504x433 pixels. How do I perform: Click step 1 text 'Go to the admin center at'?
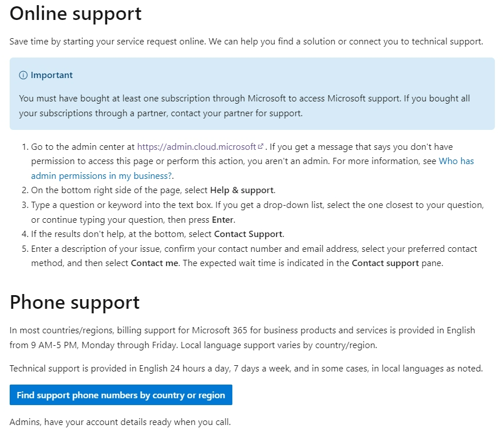(83, 147)
